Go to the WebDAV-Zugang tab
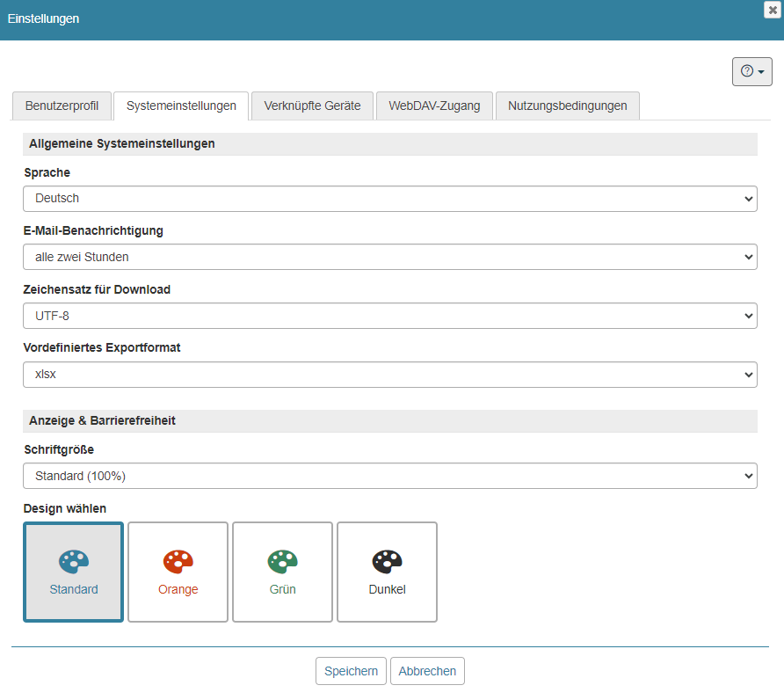 [x=434, y=106]
